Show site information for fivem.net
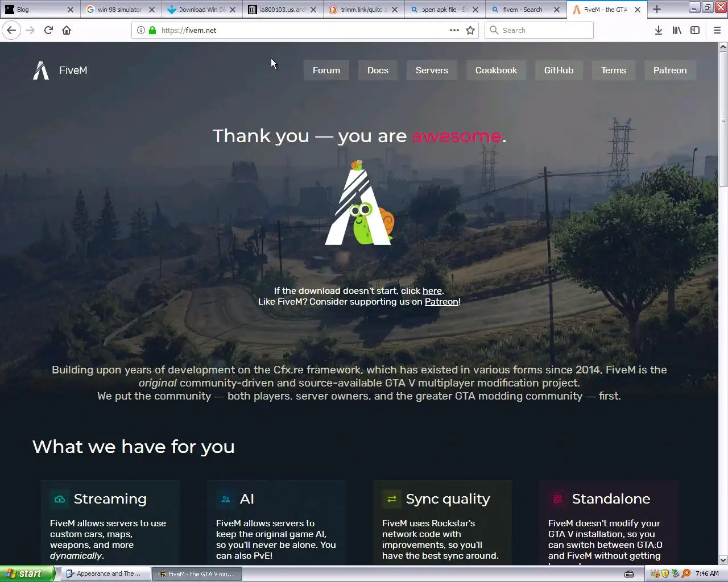The width and height of the screenshot is (728, 582). (140, 30)
